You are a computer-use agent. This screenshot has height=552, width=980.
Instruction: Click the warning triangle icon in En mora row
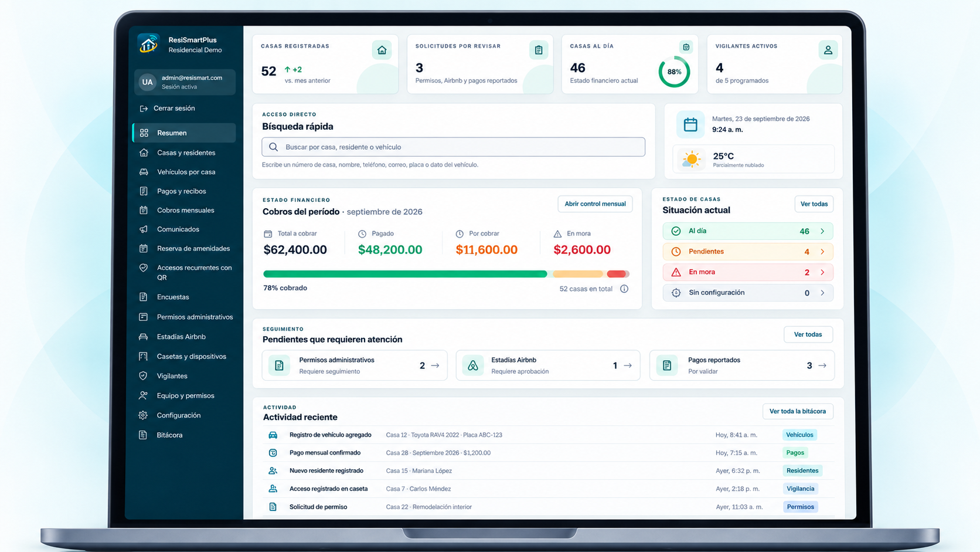click(x=676, y=272)
